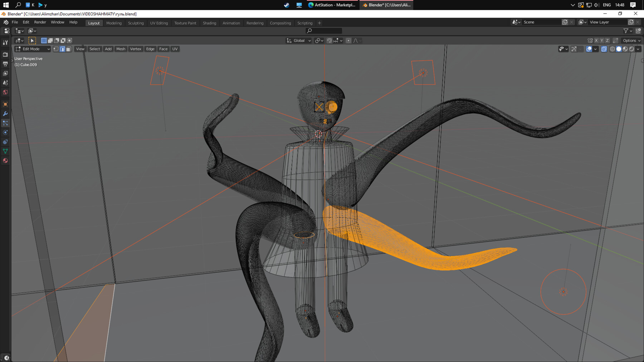The height and width of the screenshot is (362, 644).
Task: Open the Material properties tab icon
Action: pyautogui.click(x=5, y=161)
